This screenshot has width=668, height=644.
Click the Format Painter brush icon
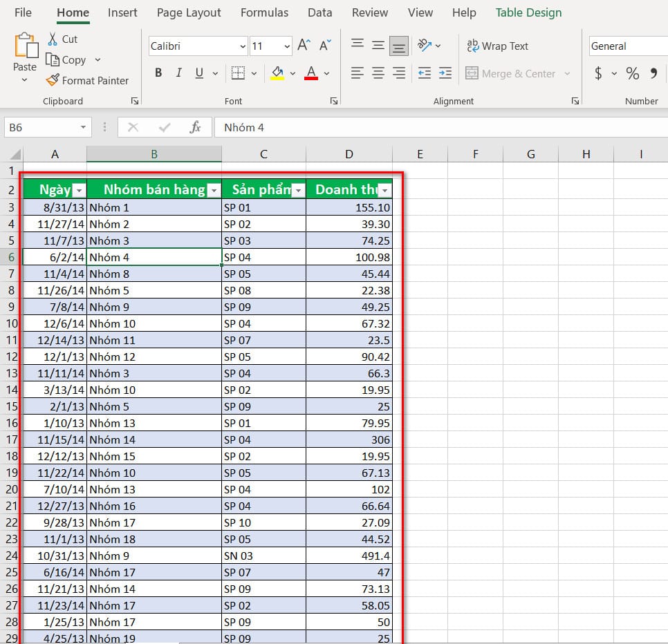(53, 80)
